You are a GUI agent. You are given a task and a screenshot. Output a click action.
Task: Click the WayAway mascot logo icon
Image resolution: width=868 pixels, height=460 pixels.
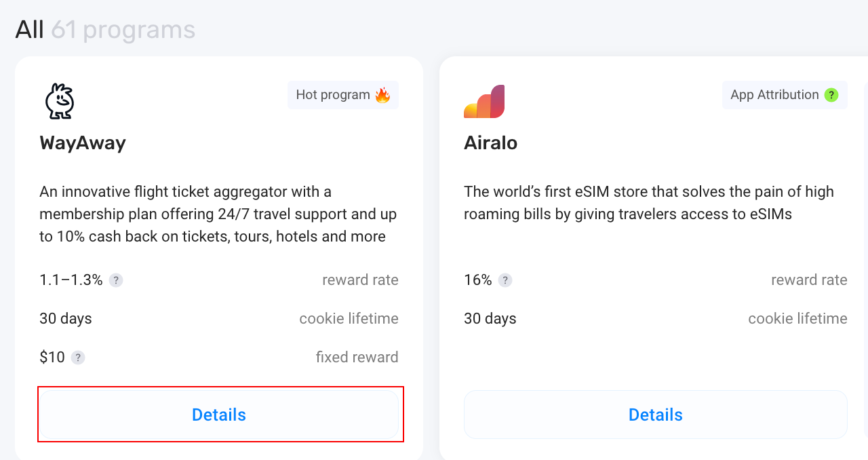pos(60,101)
